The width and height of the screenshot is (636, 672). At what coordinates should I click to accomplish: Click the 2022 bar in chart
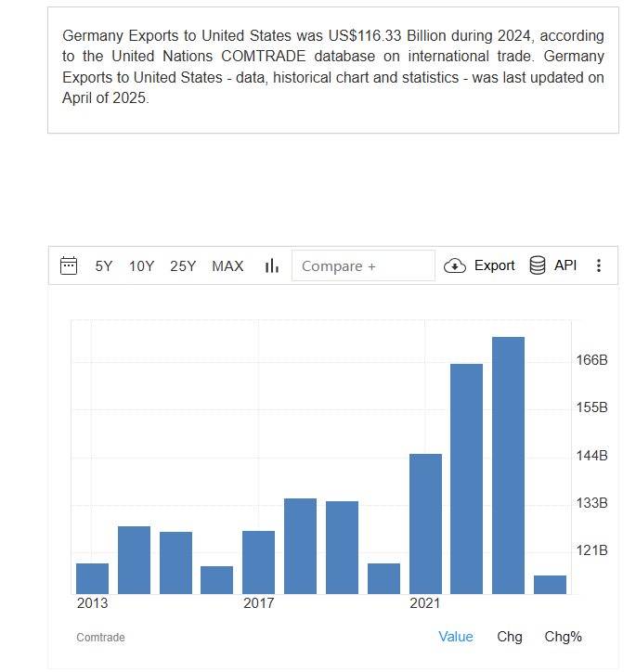point(466,479)
